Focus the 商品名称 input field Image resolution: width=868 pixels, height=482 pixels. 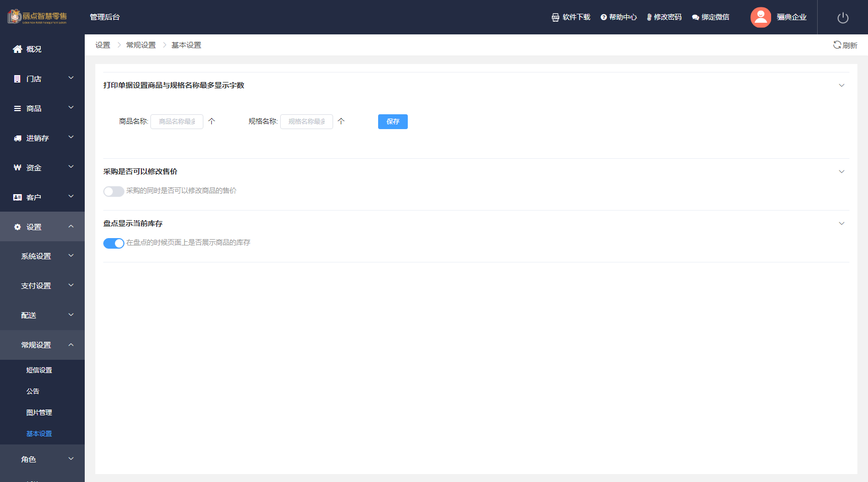click(177, 122)
